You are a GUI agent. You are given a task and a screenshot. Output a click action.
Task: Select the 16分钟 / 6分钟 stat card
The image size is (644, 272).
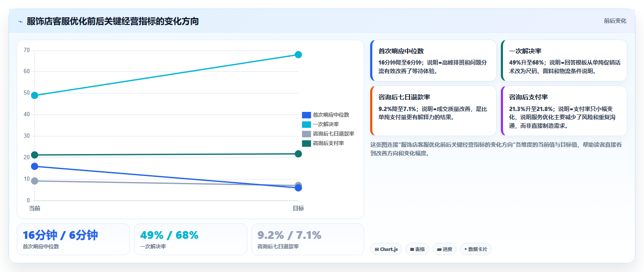pyautogui.click(x=73, y=239)
